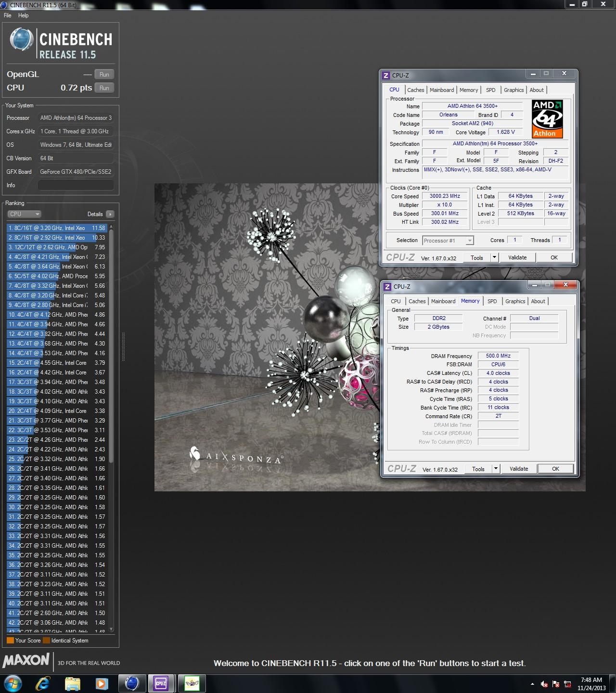Open About tab in bottom CPU-Z window
Screen dimensions: 616x693
tap(538, 301)
